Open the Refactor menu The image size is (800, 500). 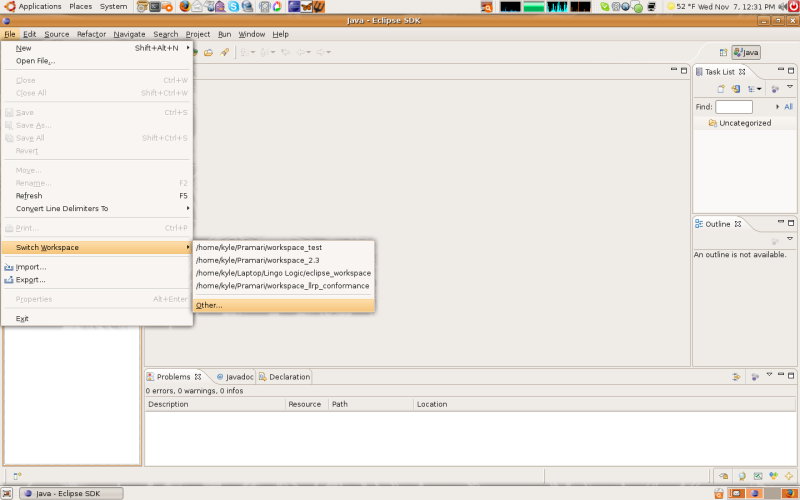91,34
